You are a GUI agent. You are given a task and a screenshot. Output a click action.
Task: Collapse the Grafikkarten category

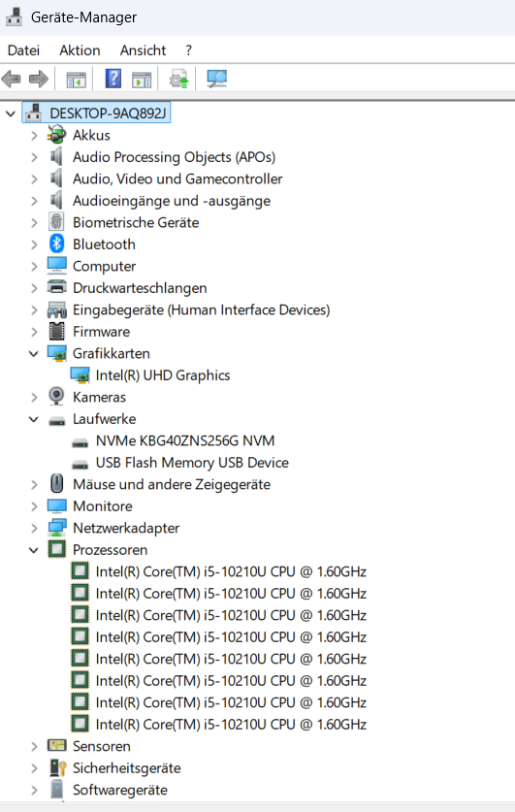tap(34, 353)
